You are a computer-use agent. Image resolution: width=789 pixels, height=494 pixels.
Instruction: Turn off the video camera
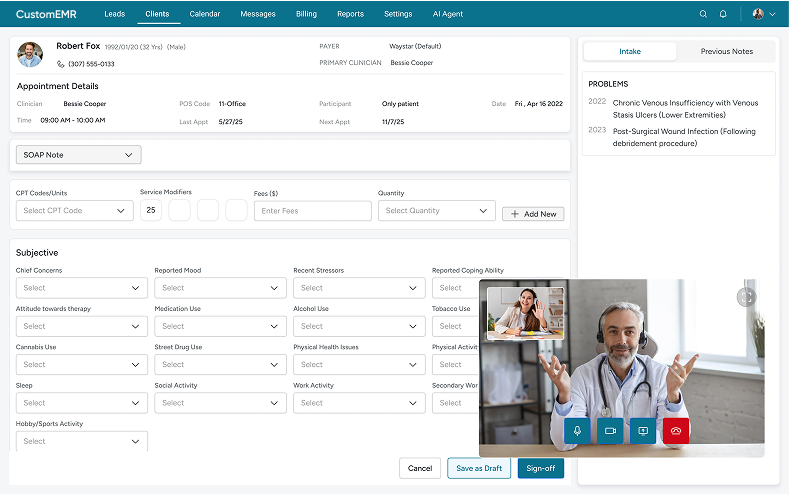point(609,430)
